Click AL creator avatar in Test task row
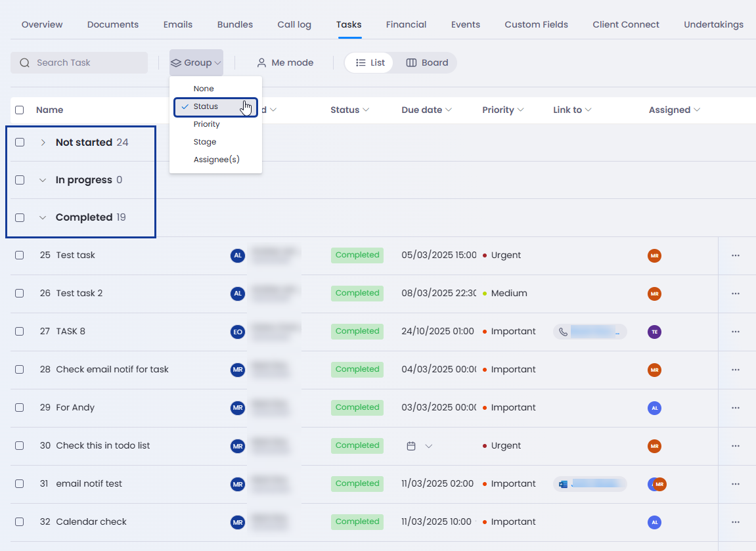The width and height of the screenshot is (756, 551). (x=238, y=255)
